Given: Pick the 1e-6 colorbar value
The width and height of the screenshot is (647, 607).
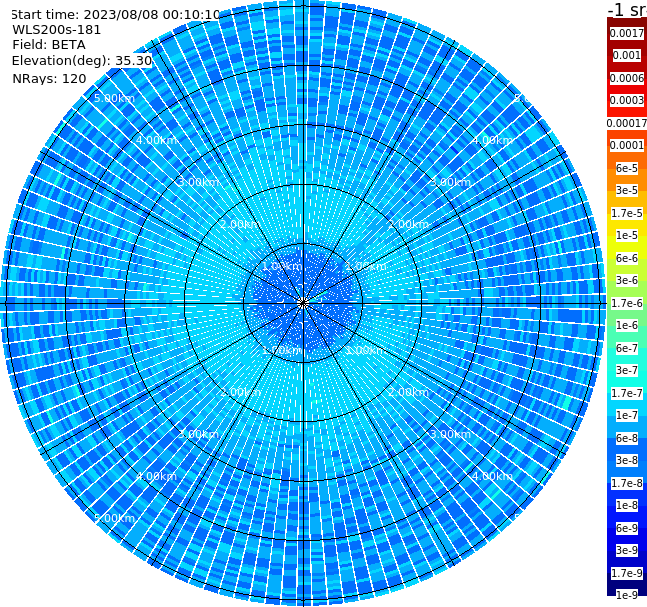Looking at the screenshot, I should [x=626, y=325].
